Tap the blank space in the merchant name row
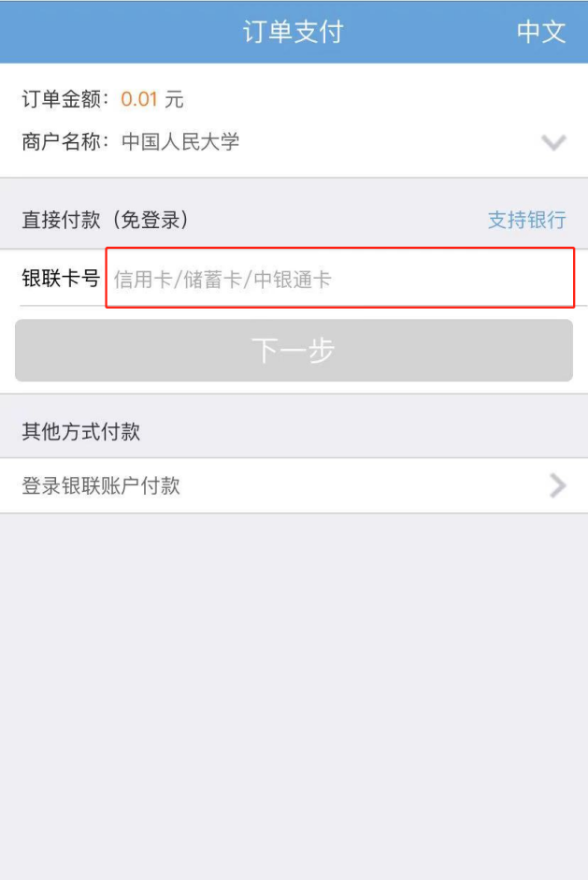Viewport: 588px width, 880px height. click(390, 141)
